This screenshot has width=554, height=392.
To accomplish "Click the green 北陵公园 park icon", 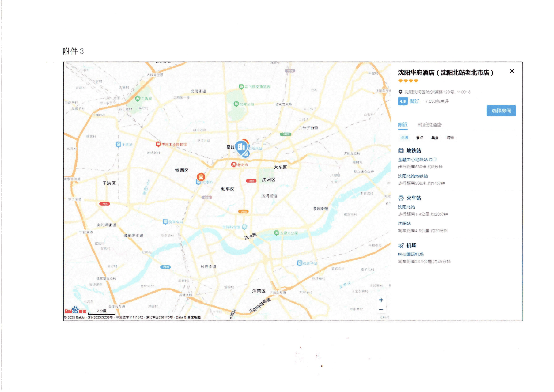I will point(236,104).
